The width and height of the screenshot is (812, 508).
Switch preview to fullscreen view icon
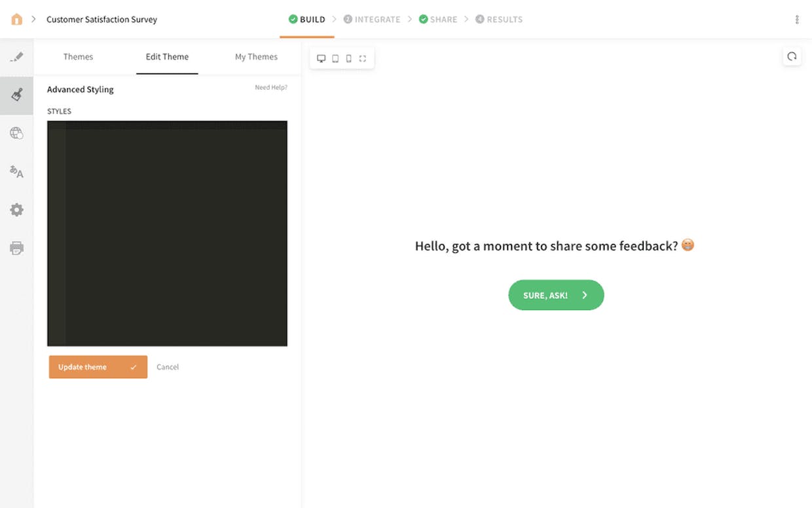363,58
